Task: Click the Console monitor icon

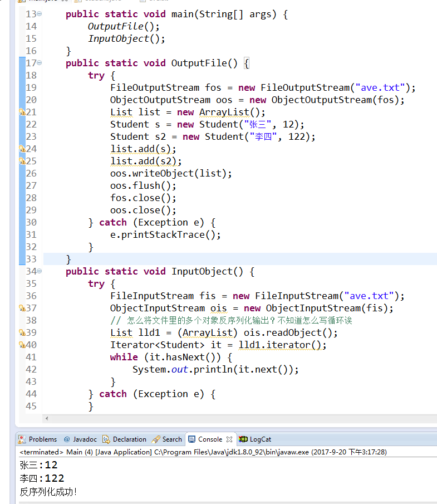Action: pyautogui.click(x=192, y=439)
